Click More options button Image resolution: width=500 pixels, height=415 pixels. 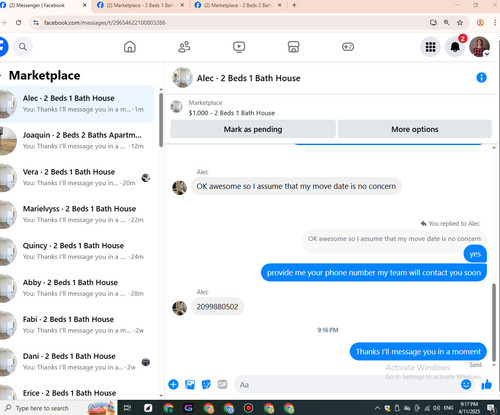(x=415, y=129)
